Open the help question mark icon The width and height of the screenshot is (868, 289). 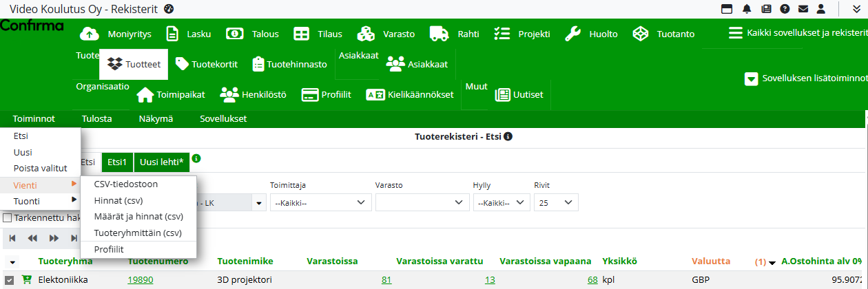tap(784, 9)
